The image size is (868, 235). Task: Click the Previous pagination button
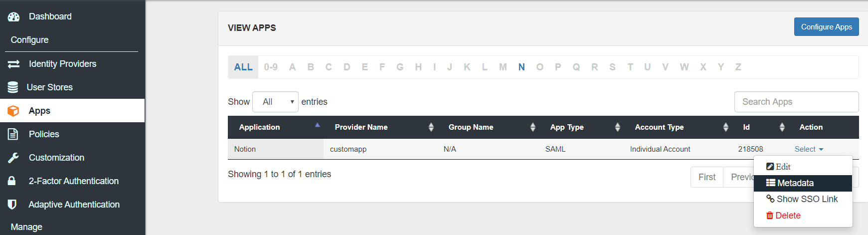pos(739,177)
